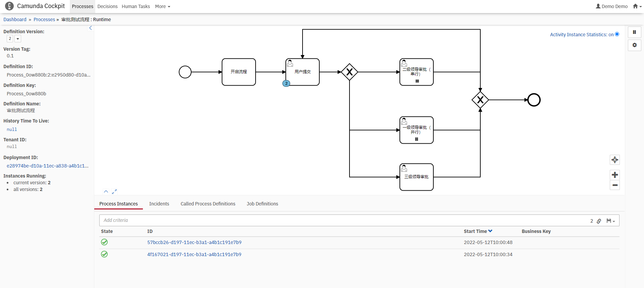Toggle Activity Instance Statistics radio
Screen dimensions: 644x288
[617, 34]
